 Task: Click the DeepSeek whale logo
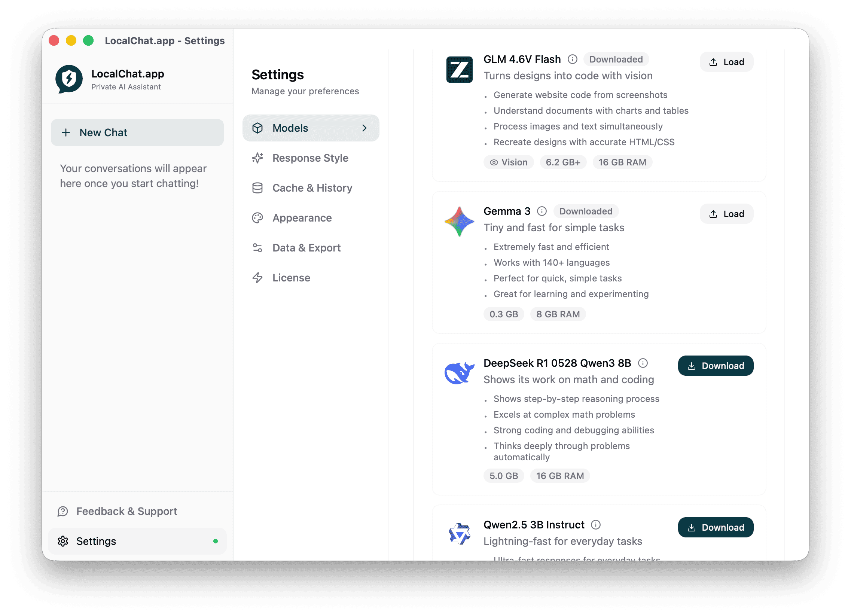(459, 373)
